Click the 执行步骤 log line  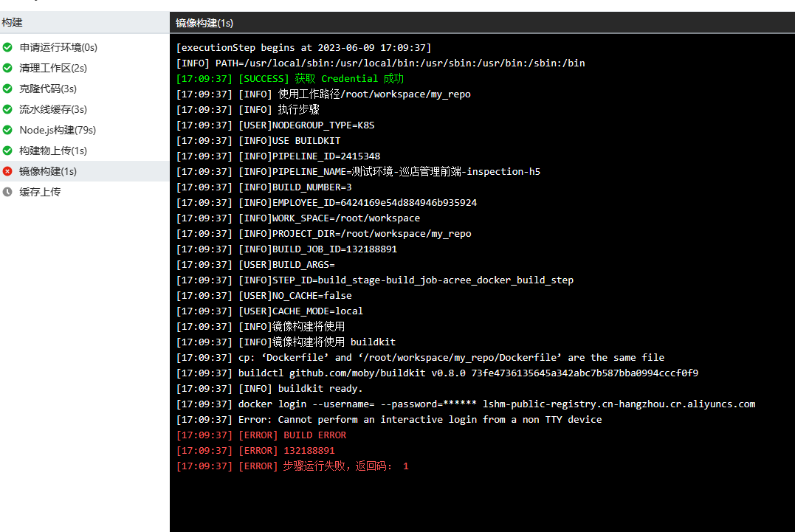click(x=247, y=110)
